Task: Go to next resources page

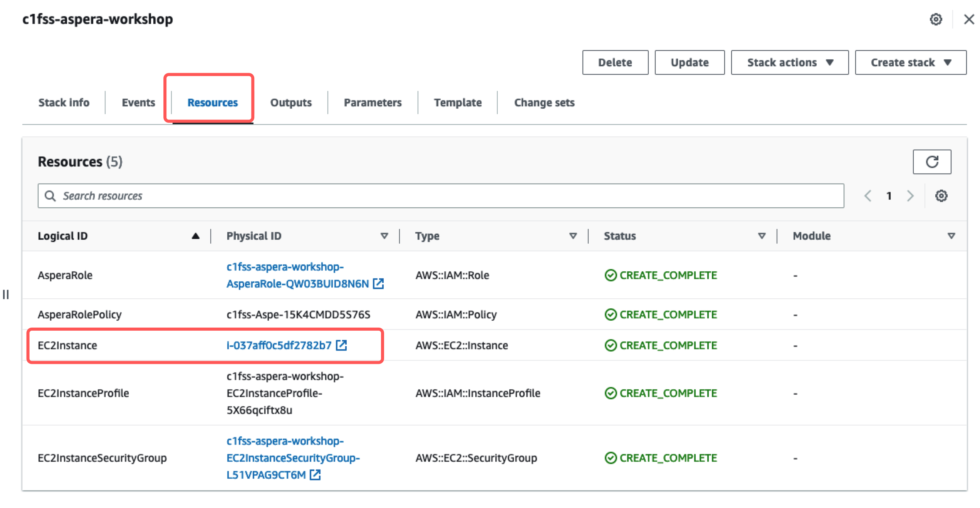Action: (910, 196)
